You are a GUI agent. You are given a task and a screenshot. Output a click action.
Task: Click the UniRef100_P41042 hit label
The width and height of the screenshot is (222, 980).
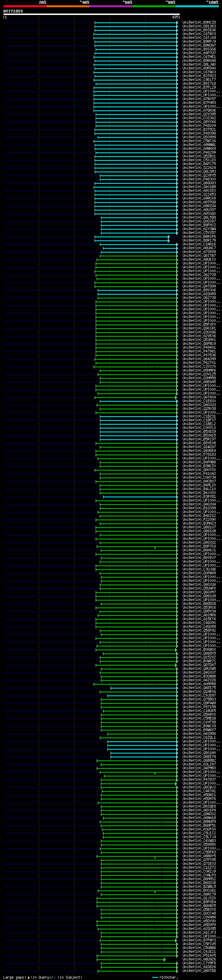pyautogui.click(x=199, y=473)
